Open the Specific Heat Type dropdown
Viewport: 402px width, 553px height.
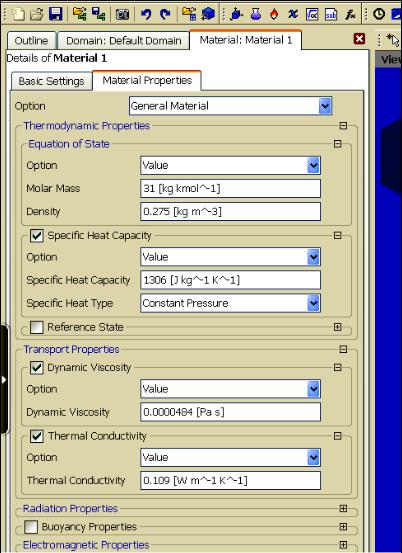[313, 303]
